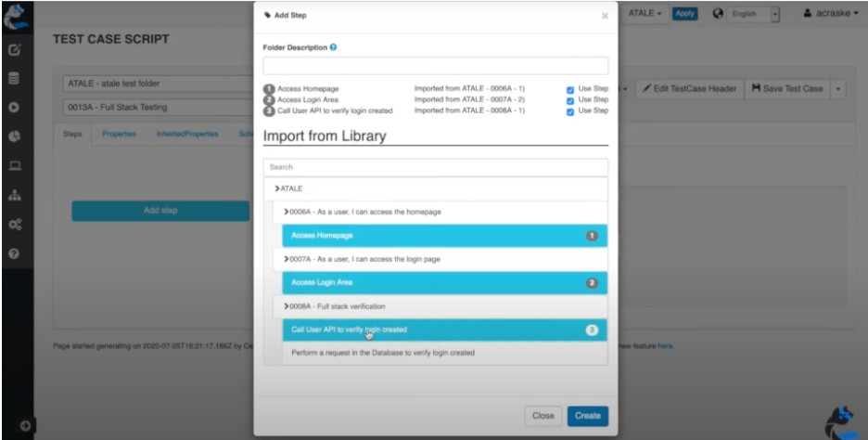Click the badge number 2 on Access Login Area
Viewport: 868px width, 440px height.
592,283
